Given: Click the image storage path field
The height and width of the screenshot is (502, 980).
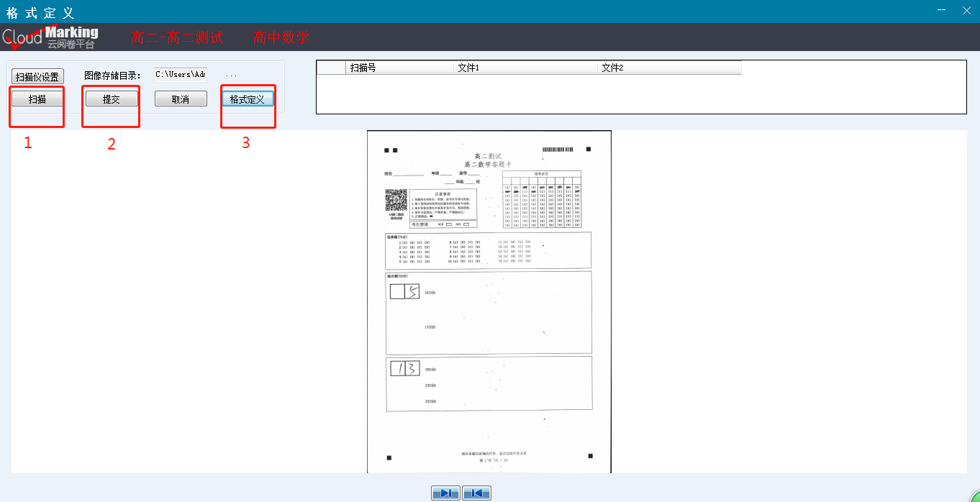Looking at the screenshot, I should [180, 74].
